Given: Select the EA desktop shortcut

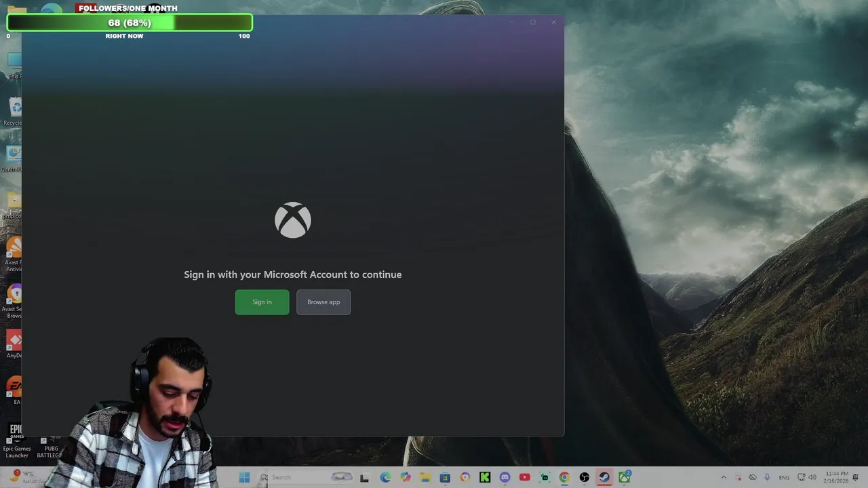Looking at the screenshot, I should click(x=14, y=391).
